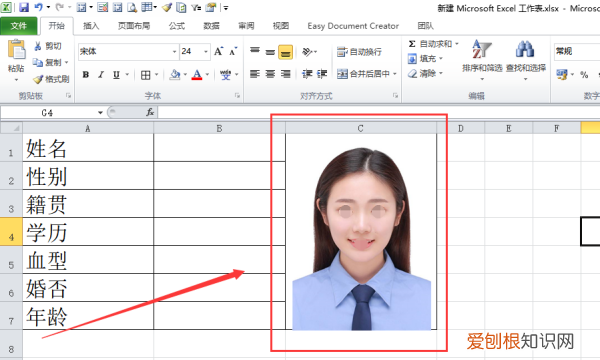Switch to the Review (审阅) tab

click(x=246, y=26)
